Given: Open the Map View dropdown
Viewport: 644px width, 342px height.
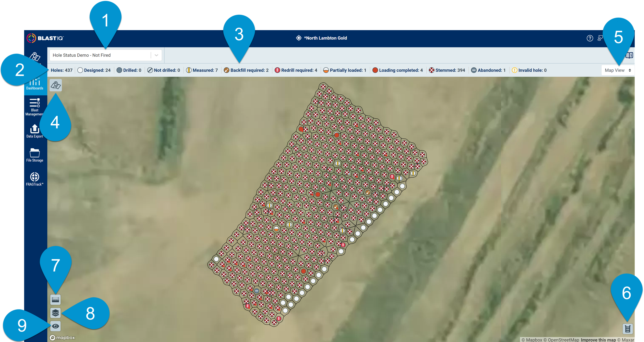Looking at the screenshot, I should click(617, 70).
